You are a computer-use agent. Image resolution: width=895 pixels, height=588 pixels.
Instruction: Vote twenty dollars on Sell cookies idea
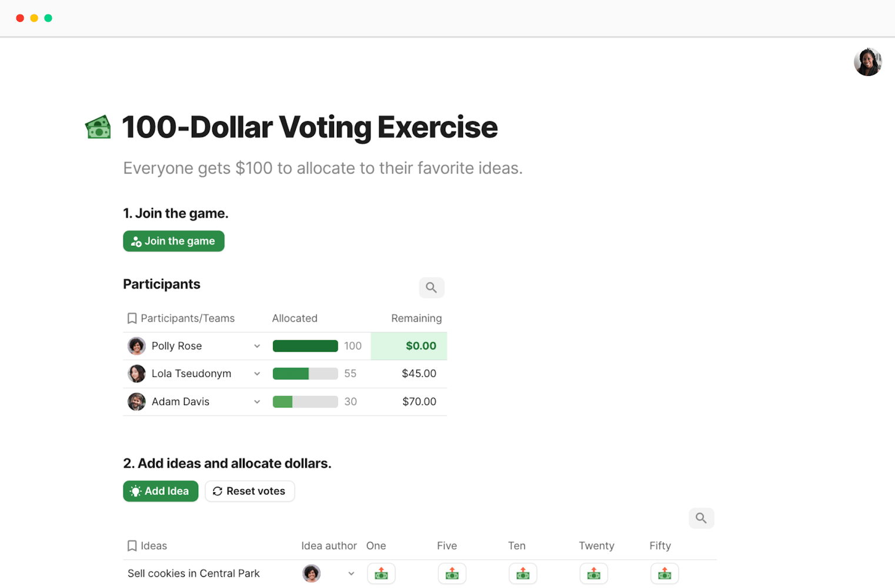pos(593,573)
